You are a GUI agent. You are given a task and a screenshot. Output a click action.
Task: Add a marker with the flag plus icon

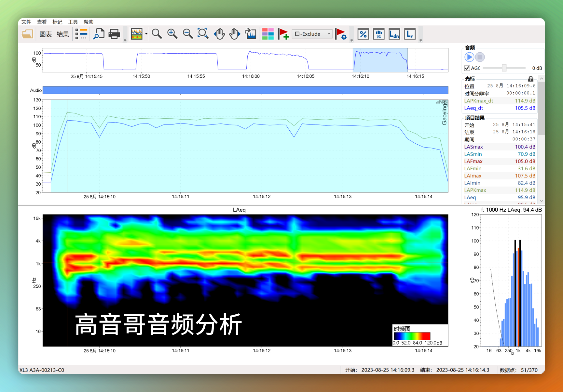[283, 34]
